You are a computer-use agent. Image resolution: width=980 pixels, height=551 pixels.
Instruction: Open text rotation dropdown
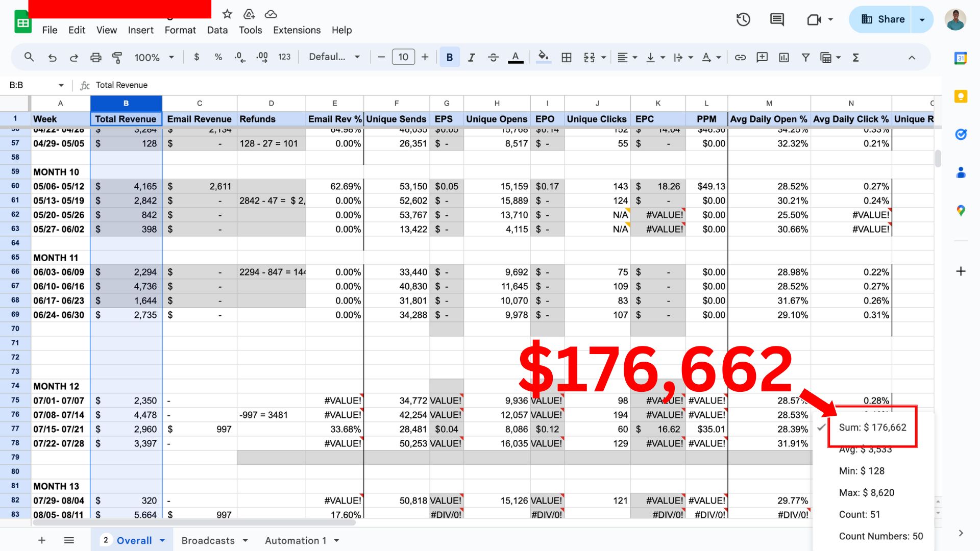(x=711, y=57)
